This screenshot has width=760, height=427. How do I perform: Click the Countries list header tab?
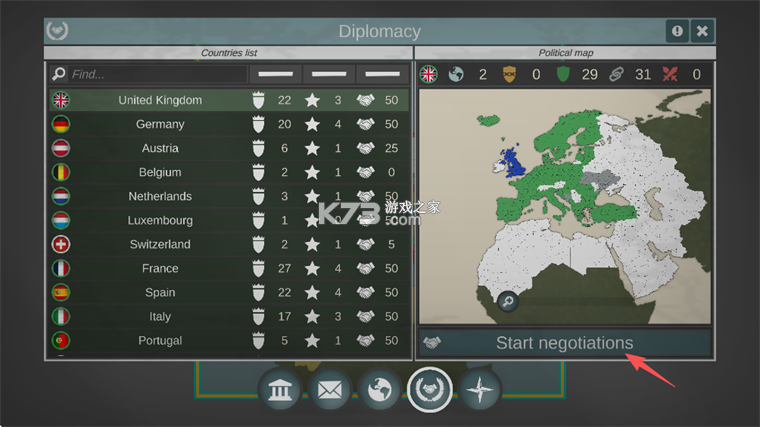point(228,52)
